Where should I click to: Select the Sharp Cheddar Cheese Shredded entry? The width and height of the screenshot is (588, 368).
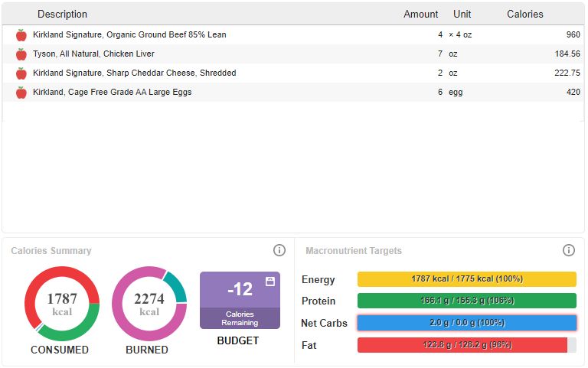coord(293,73)
